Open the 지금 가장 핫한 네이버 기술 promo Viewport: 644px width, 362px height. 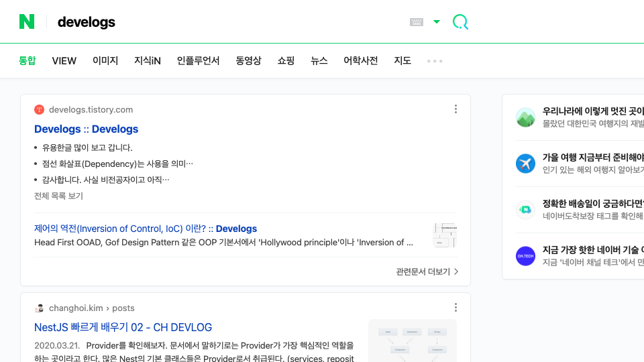[593, 250]
